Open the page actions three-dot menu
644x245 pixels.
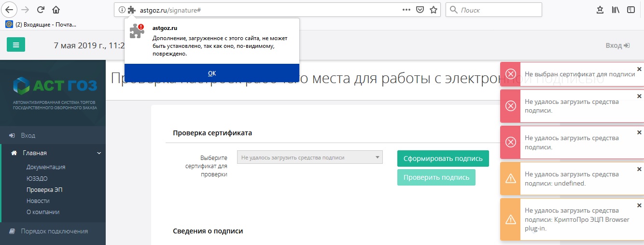[x=406, y=10]
